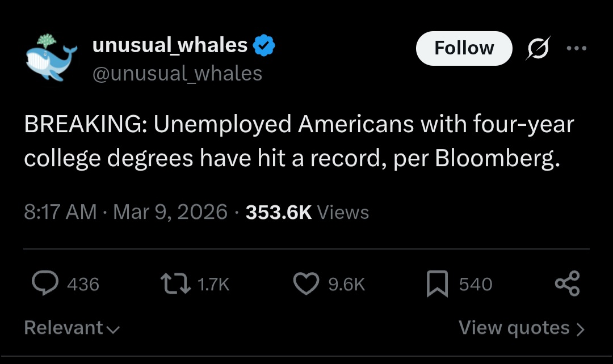This screenshot has width=613, height=364.
Task: Click the share icon
Action: point(567,283)
